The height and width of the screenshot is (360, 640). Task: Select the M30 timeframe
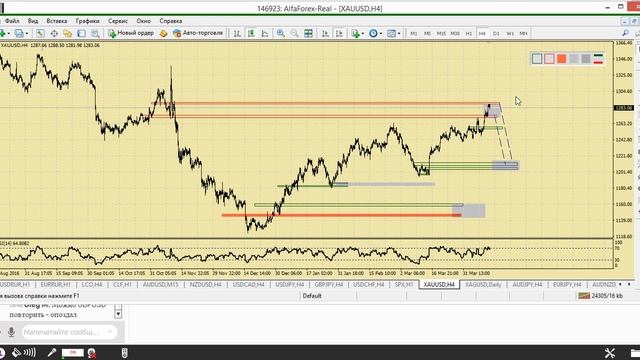455,33
